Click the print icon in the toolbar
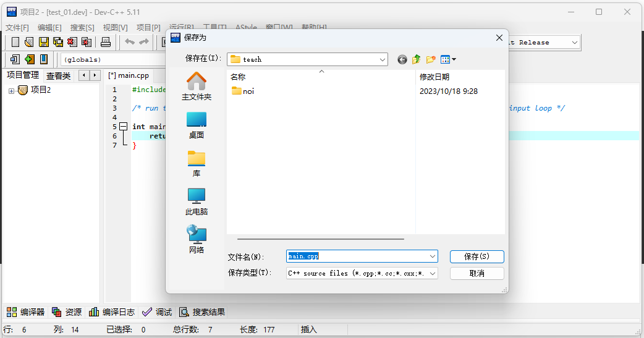644x338 pixels. [x=106, y=42]
